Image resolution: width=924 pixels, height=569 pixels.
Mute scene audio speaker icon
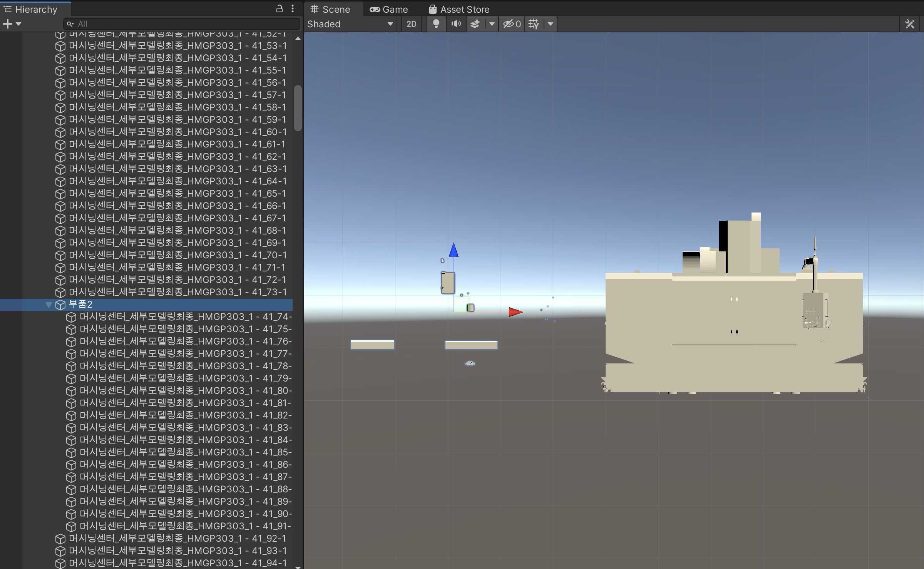point(456,24)
